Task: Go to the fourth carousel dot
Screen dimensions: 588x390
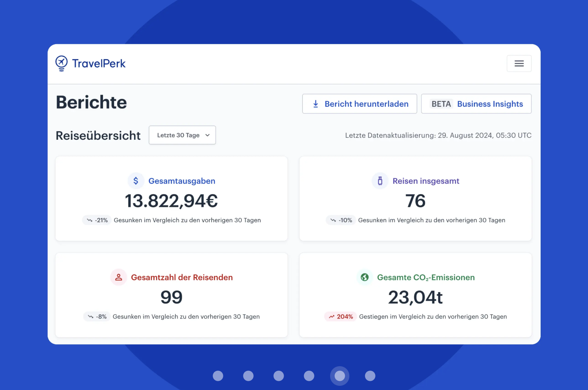Action: [309, 376]
